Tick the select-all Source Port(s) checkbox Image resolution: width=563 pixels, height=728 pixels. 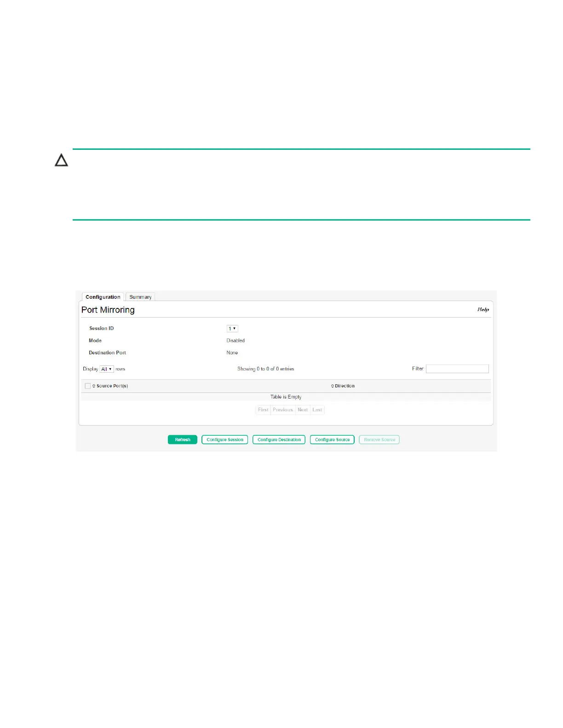coord(88,386)
